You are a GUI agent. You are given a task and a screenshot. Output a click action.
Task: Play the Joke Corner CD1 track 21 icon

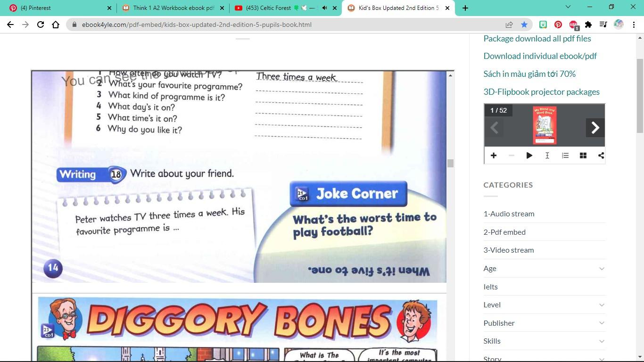[x=302, y=194]
